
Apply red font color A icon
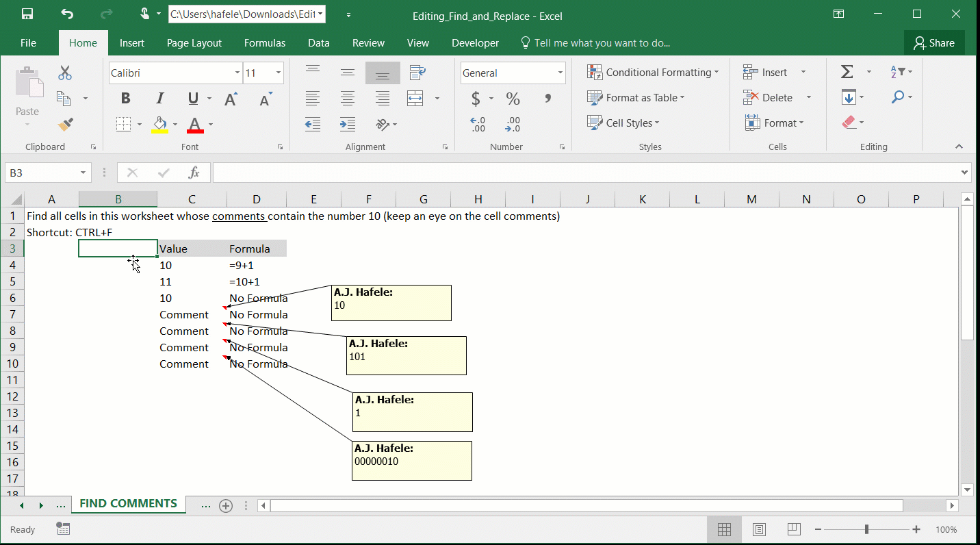[195, 125]
